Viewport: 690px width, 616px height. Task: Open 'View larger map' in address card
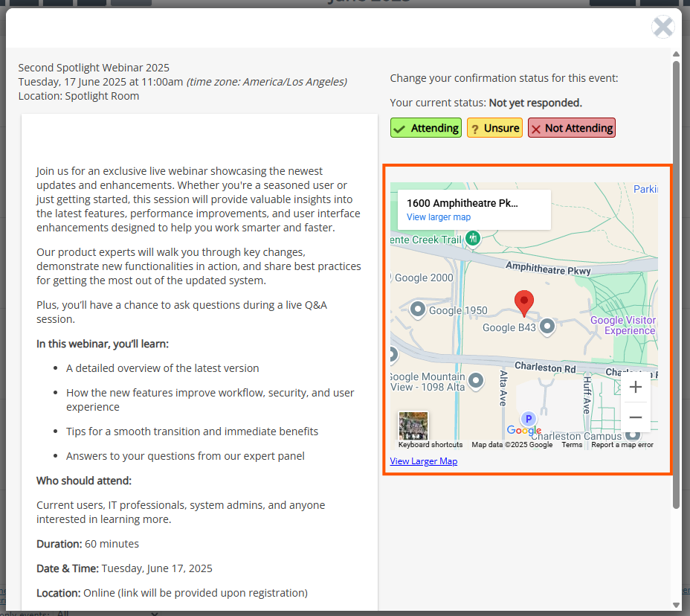coord(438,217)
